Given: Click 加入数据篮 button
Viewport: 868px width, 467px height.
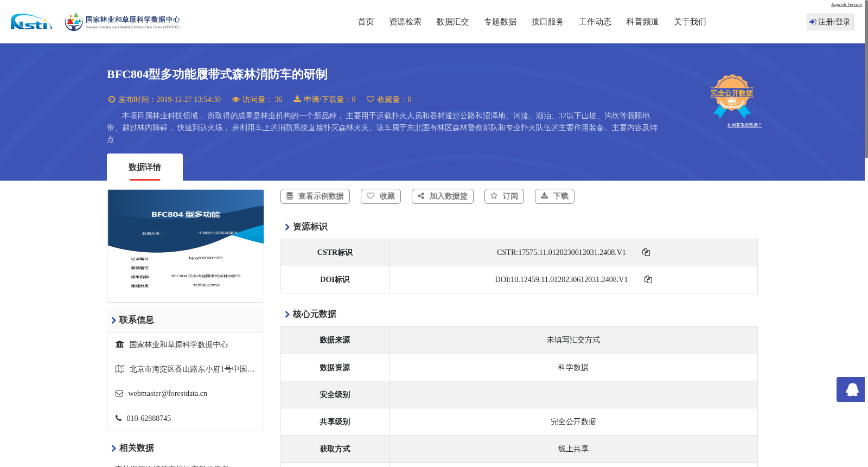Looking at the screenshot, I should (x=443, y=196).
